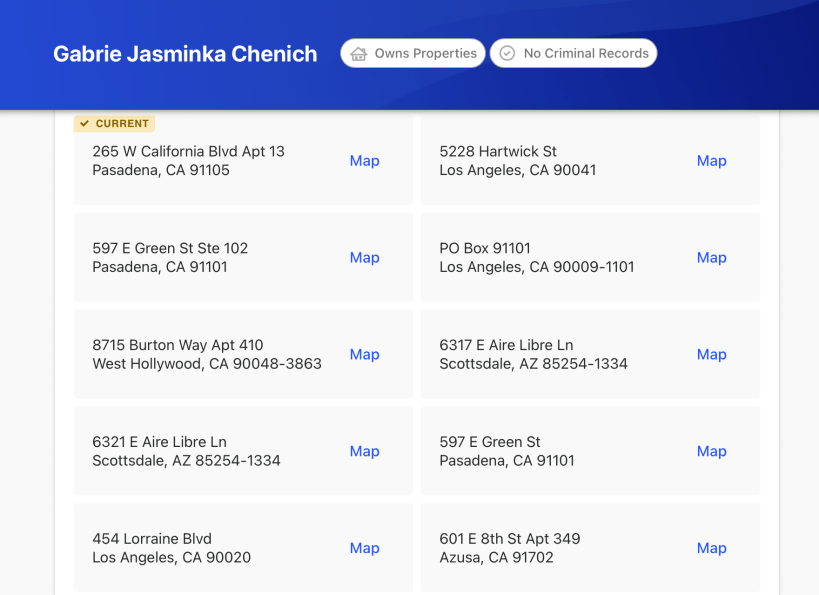This screenshot has height=595, width=819.
Task: Click the checkmark icon in the CURRENT tag
Action: point(85,124)
